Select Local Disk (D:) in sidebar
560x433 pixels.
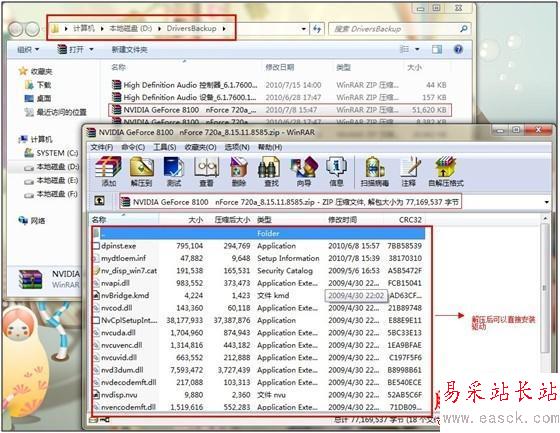51,167
